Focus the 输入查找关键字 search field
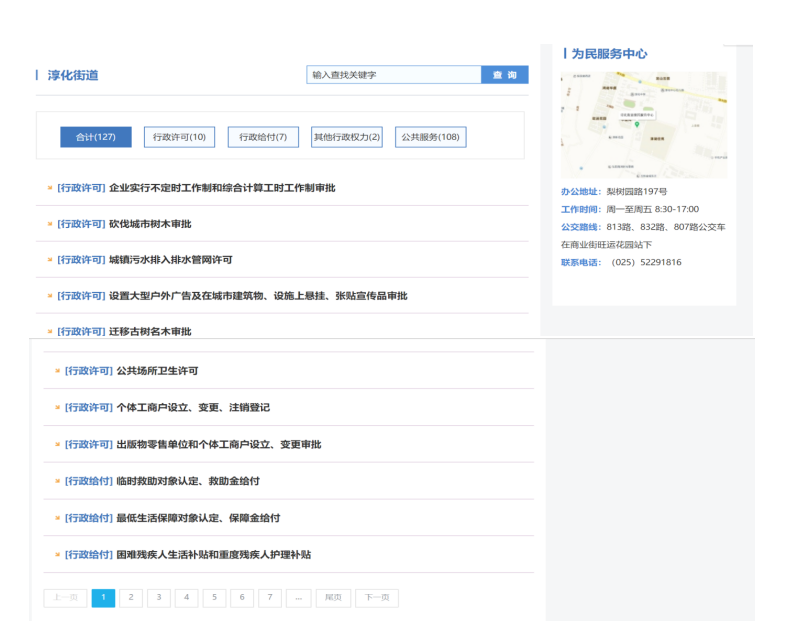This screenshot has height=621, width=792. (x=393, y=75)
